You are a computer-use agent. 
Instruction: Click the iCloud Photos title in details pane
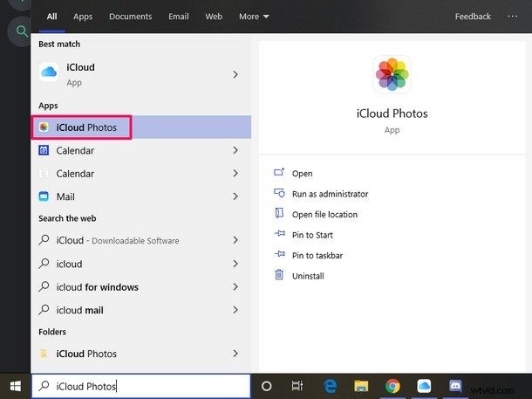coord(392,114)
